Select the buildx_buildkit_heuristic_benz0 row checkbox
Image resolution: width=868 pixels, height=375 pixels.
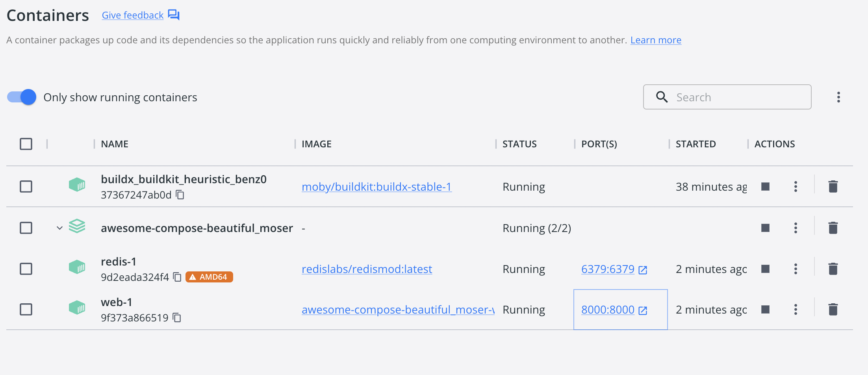pos(26,186)
